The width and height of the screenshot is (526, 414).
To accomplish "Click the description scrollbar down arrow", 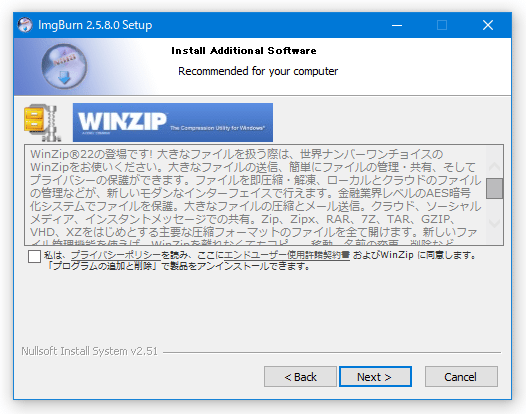I will click(494, 223).
